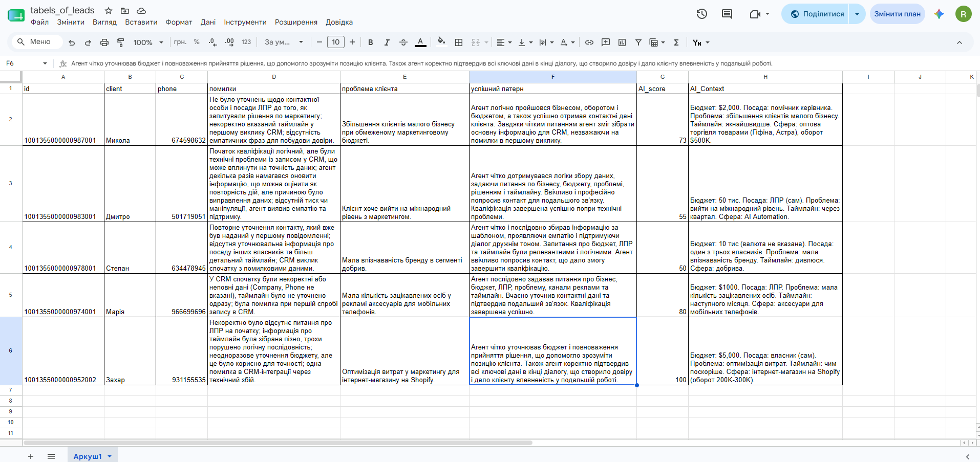
Task: Toggle strikethrough formatting
Action: tap(403, 42)
